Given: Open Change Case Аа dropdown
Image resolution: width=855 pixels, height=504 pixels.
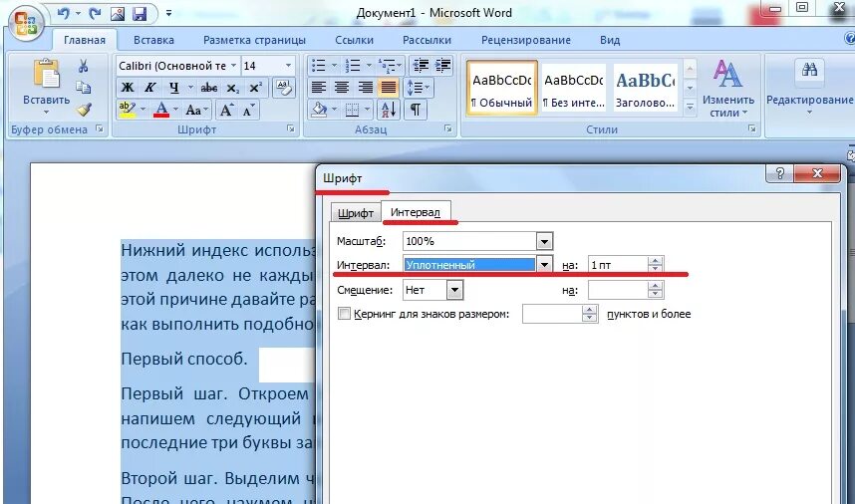Looking at the screenshot, I should [x=197, y=110].
